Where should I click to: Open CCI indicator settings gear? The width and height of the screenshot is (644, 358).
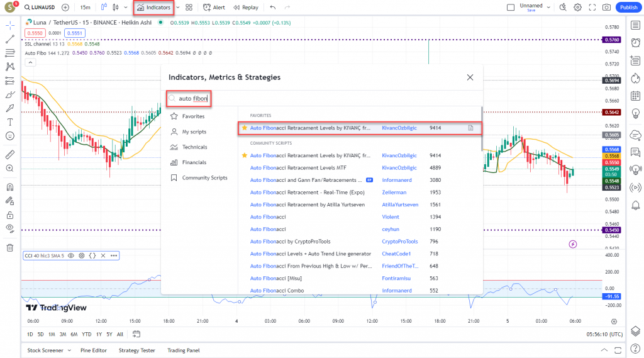coord(82,255)
